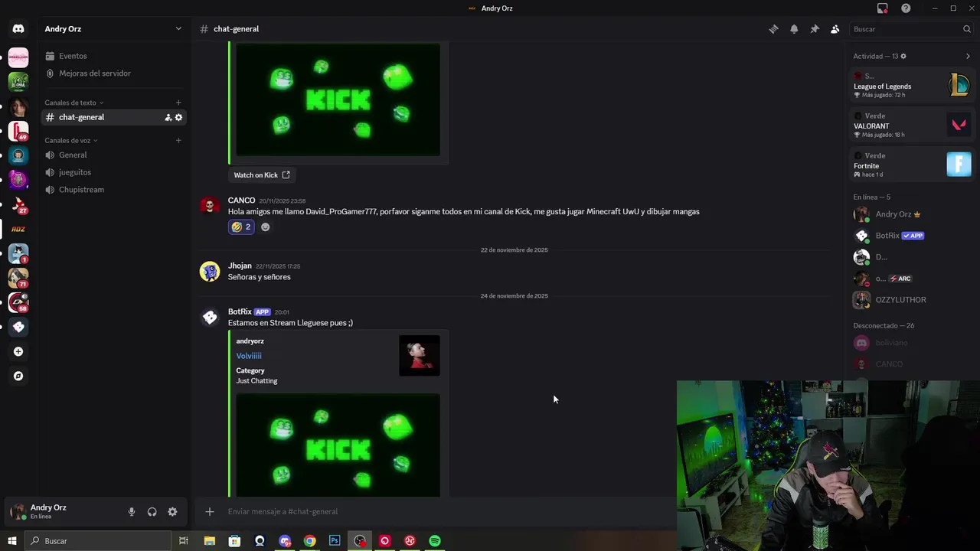Switch to server icon with 69 badge
980x551 pixels.
coord(18,131)
